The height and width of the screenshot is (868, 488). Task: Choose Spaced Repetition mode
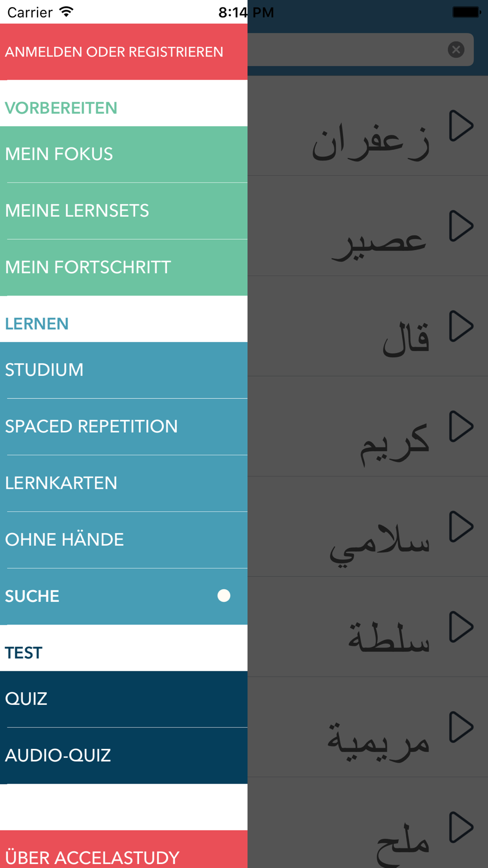[x=123, y=427]
